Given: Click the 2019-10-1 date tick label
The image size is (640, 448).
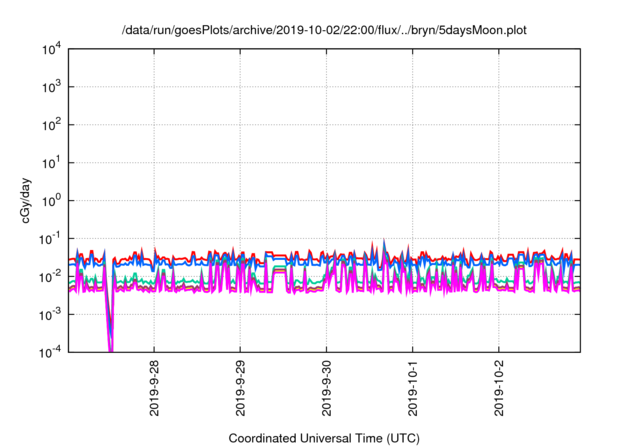Looking at the screenshot, I should pyautogui.click(x=413, y=388).
